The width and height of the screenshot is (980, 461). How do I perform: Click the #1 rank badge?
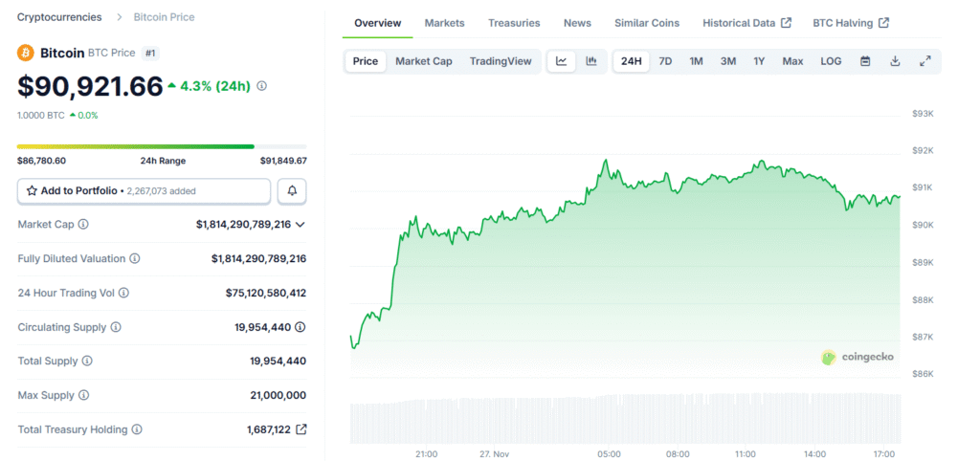pos(150,54)
